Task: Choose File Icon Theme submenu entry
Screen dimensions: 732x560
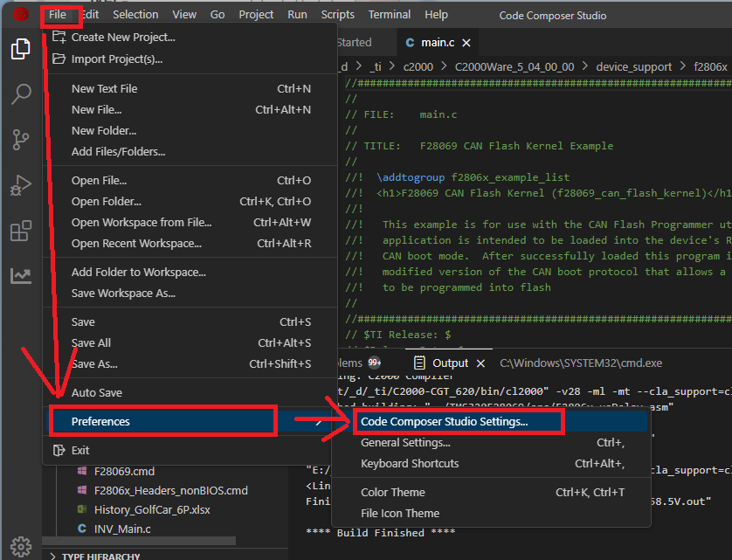Action: pyautogui.click(x=491, y=514)
